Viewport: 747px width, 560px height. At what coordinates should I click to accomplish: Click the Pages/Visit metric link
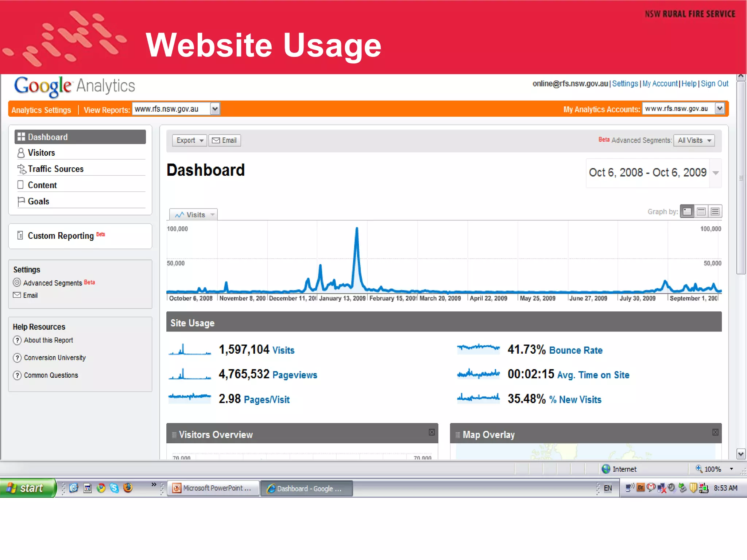267,400
